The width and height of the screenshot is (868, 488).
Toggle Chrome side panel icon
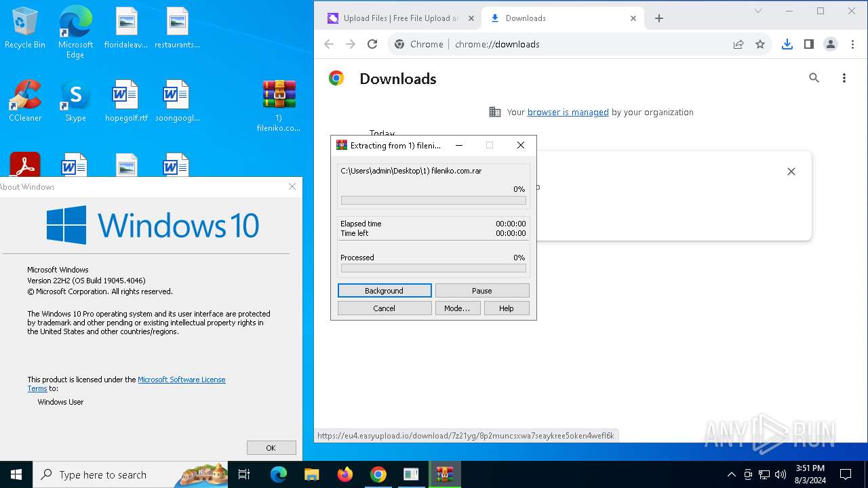(809, 44)
